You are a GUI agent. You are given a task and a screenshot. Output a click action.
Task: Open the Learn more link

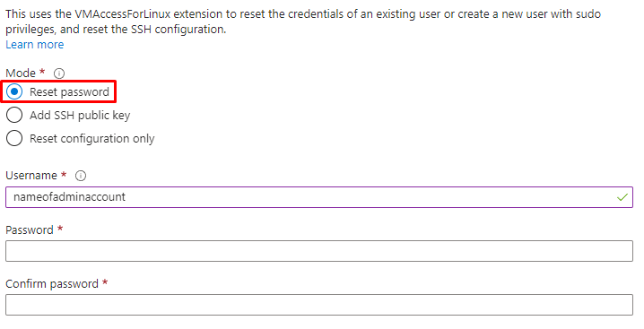coord(34,44)
